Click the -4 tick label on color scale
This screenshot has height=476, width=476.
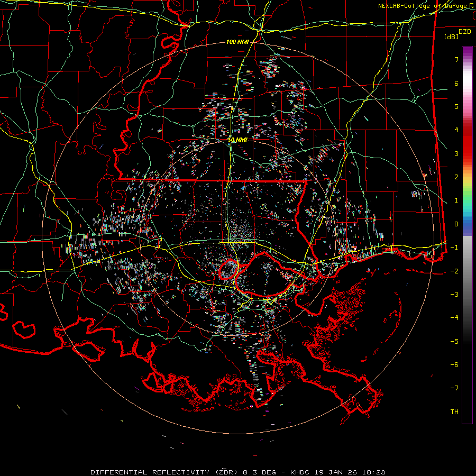coord(454,318)
